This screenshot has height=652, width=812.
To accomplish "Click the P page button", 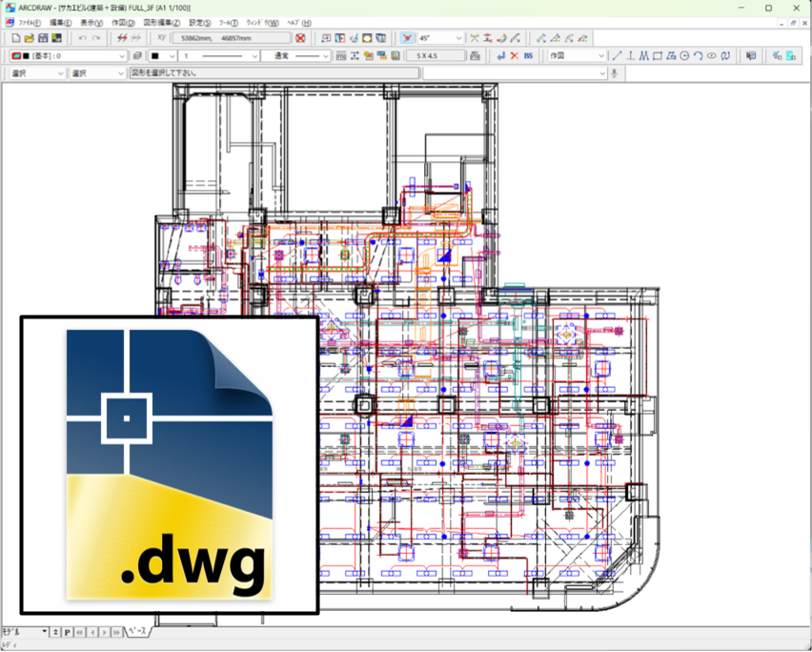I will tap(68, 632).
